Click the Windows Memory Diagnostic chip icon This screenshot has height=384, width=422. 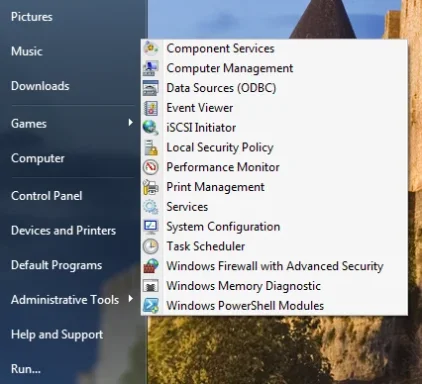click(151, 286)
